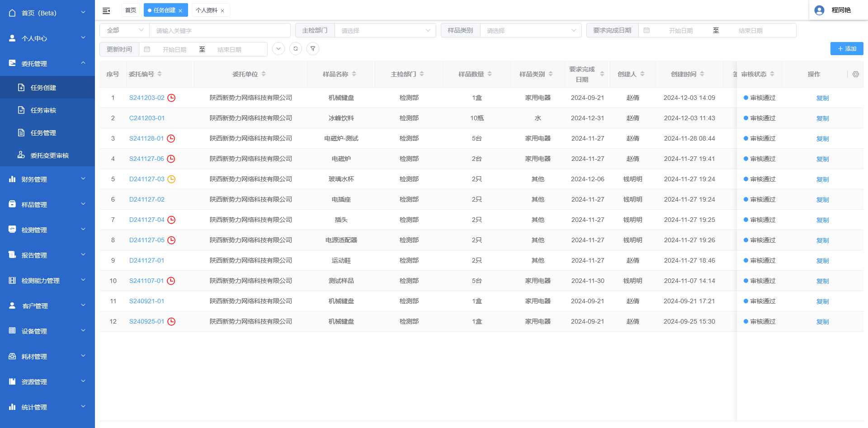Close the 个人资料 tab
This screenshot has height=428, width=868.
click(x=222, y=10)
